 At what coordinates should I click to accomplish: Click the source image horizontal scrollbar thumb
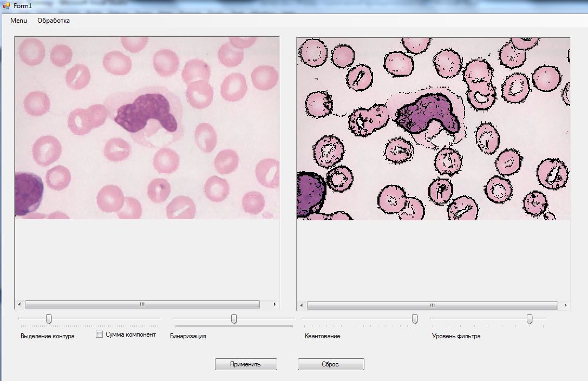142,305
